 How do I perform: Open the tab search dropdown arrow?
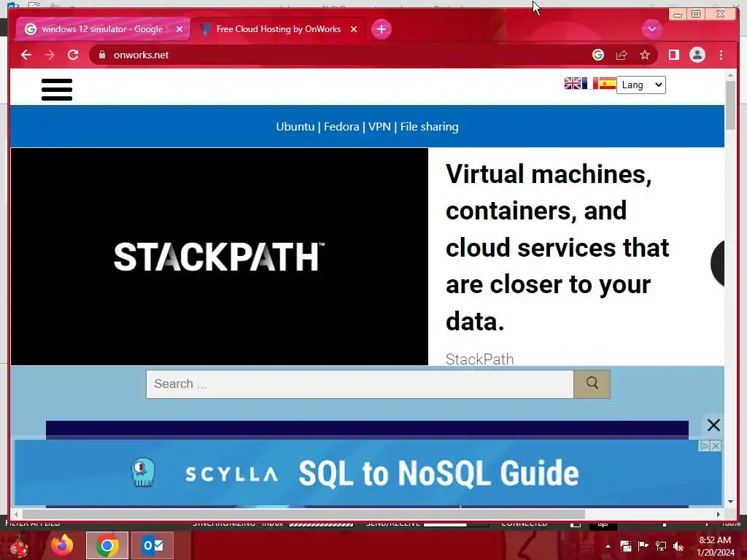651,29
